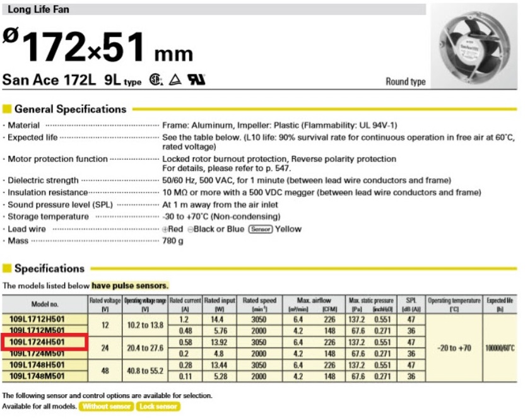Click the 5.28 rated input value
Viewport: 530px width, 420px height.
(220, 376)
